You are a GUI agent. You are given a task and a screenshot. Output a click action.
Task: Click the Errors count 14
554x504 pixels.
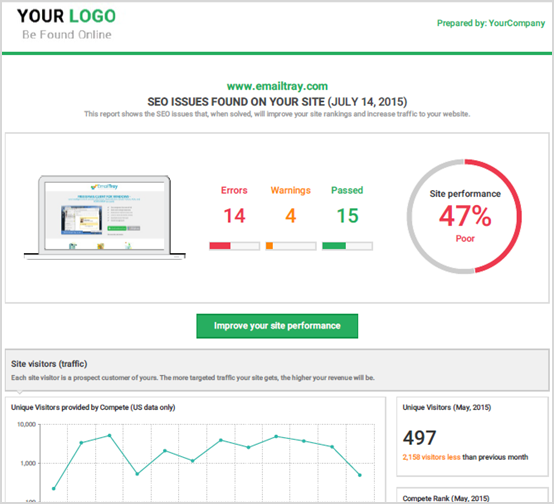234,216
